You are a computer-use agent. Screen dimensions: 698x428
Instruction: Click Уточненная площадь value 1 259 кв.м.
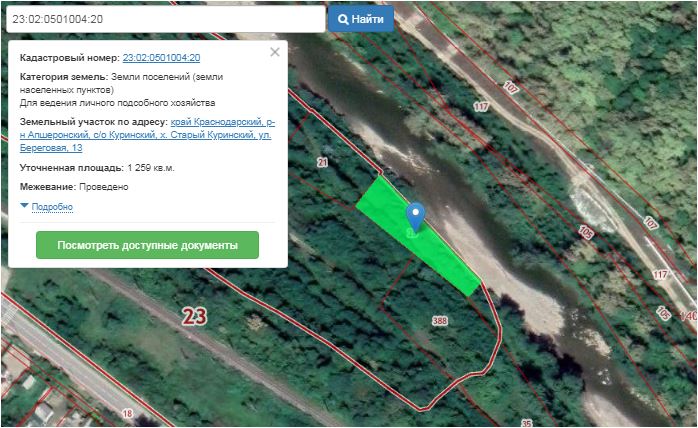pos(151,168)
